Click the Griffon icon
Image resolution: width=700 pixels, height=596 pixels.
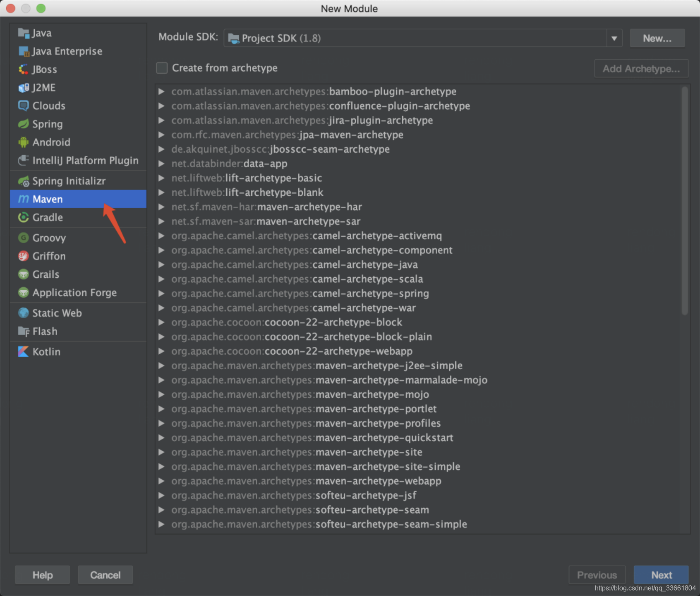point(24,256)
